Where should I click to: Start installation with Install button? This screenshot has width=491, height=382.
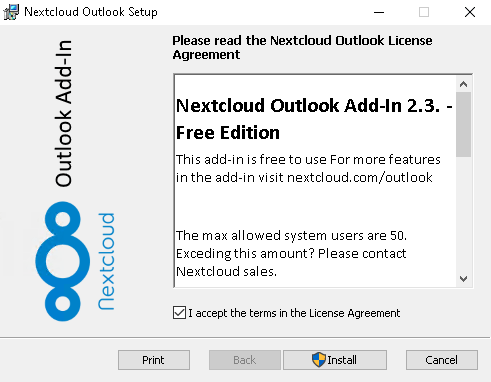click(x=335, y=360)
